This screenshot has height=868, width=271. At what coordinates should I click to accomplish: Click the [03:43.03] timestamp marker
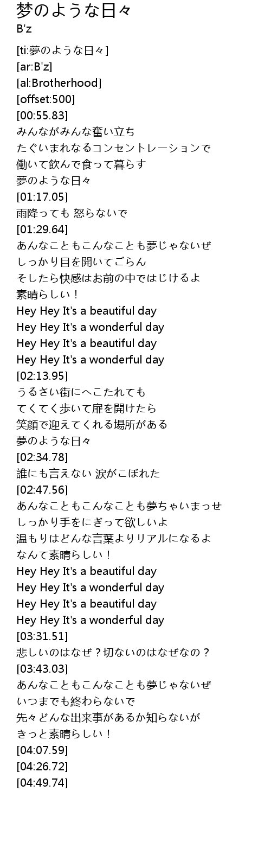tap(42, 669)
